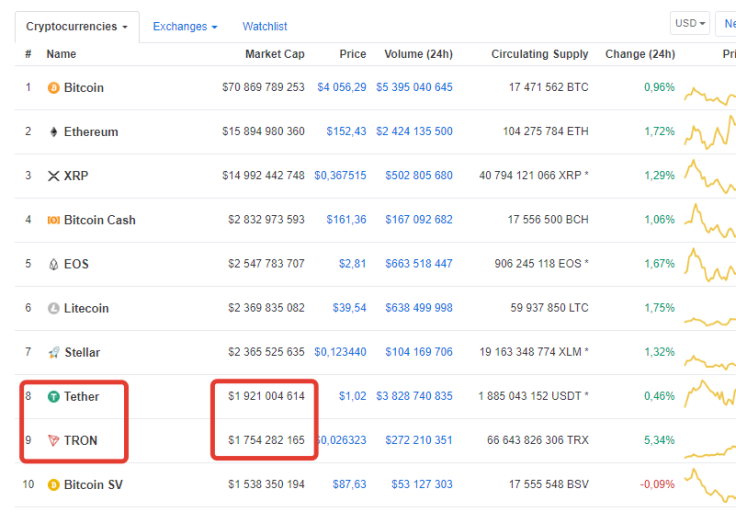This screenshot has height=512, width=736.
Task: Click TRON market cap $1 754 282 165
Action: [x=267, y=440]
